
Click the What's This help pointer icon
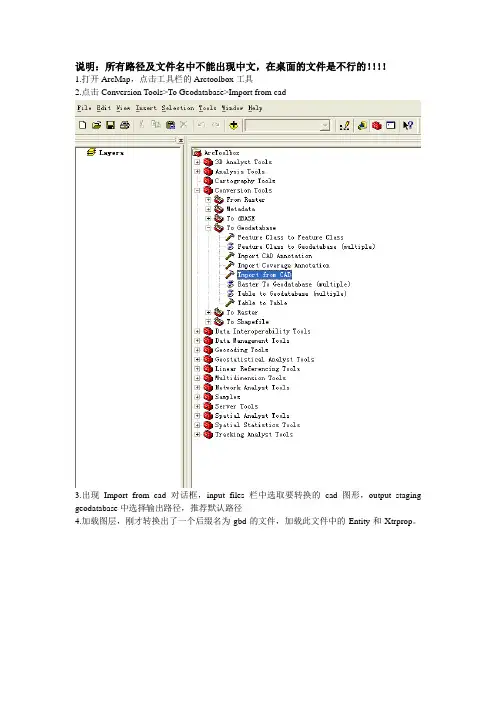point(407,125)
